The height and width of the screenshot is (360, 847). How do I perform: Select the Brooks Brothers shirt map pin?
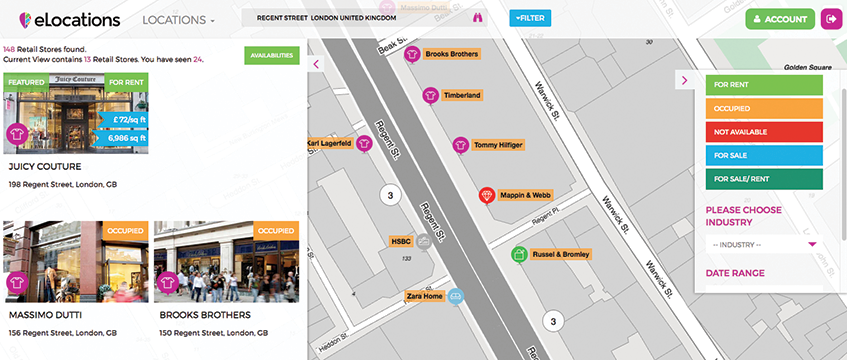tap(412, 54)
